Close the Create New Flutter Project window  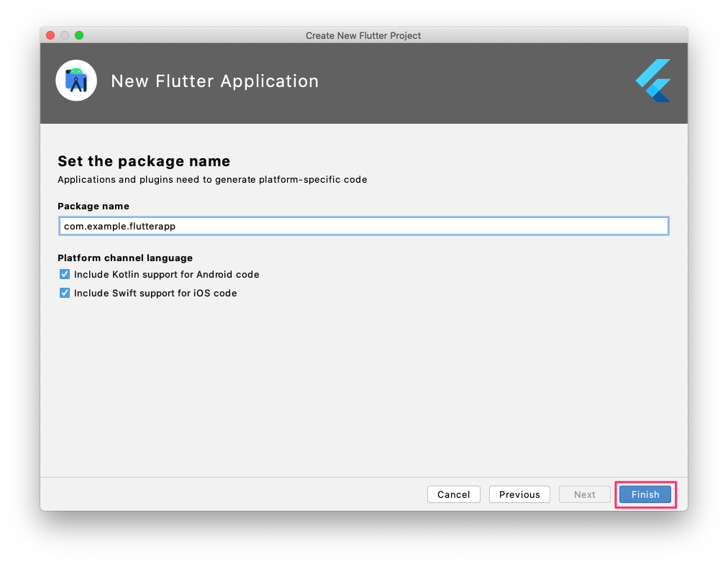(x=50, y=35)
